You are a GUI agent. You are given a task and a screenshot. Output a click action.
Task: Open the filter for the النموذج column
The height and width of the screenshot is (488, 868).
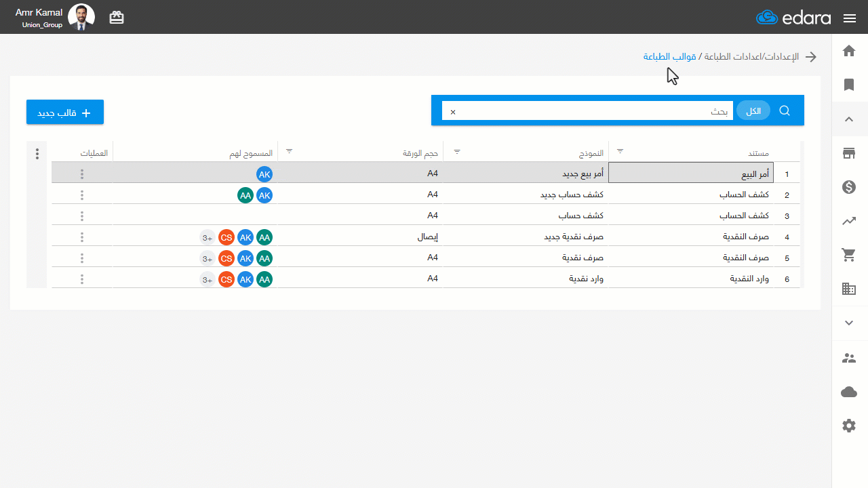(x=456, y=151)
